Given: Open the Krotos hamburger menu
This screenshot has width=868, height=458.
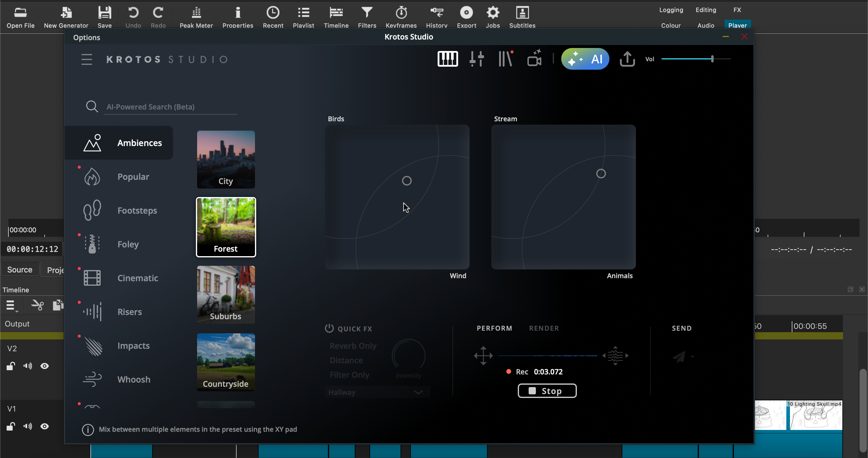Looking at the screenshot, I should tap(86, 59).
